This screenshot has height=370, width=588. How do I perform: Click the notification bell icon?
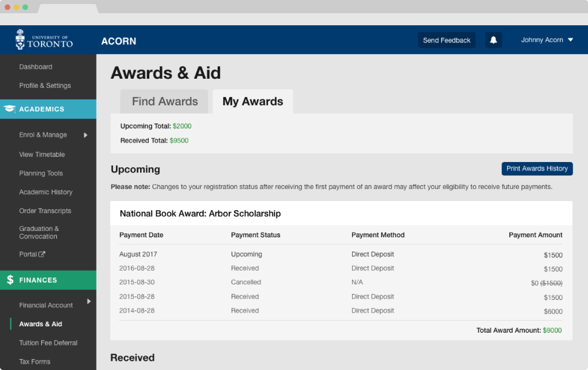tap(493, 40)
